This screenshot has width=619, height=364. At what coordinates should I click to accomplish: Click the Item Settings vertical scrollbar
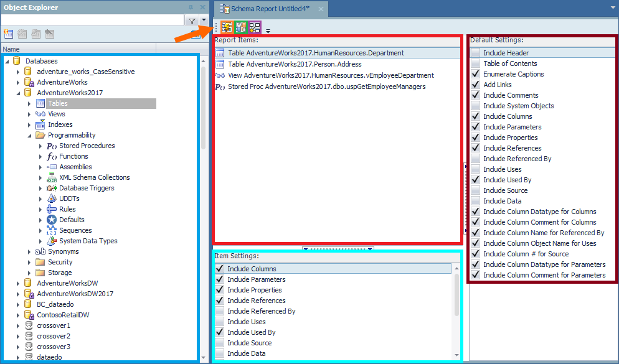pyautogui.click(x=456, y=299)
